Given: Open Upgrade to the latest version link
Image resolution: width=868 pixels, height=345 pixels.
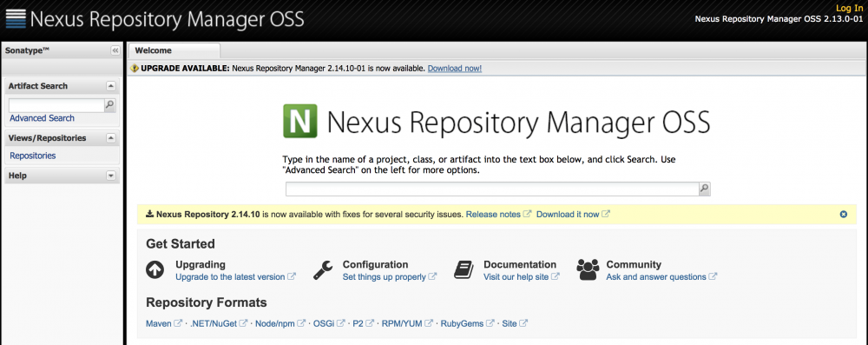Looking at the screenshot, I should (230, 276).
